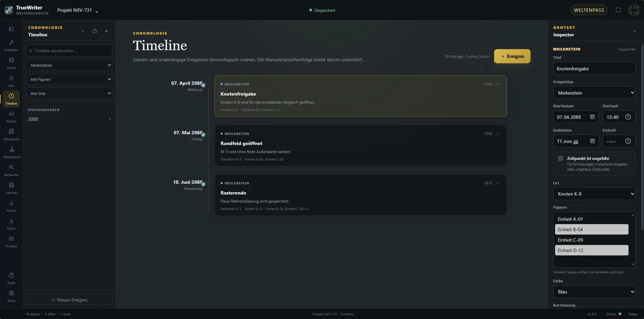Click the 'Timeline durchsuchen' search field
This screenshot has width=644, height=319.
(x=69, y=51)
